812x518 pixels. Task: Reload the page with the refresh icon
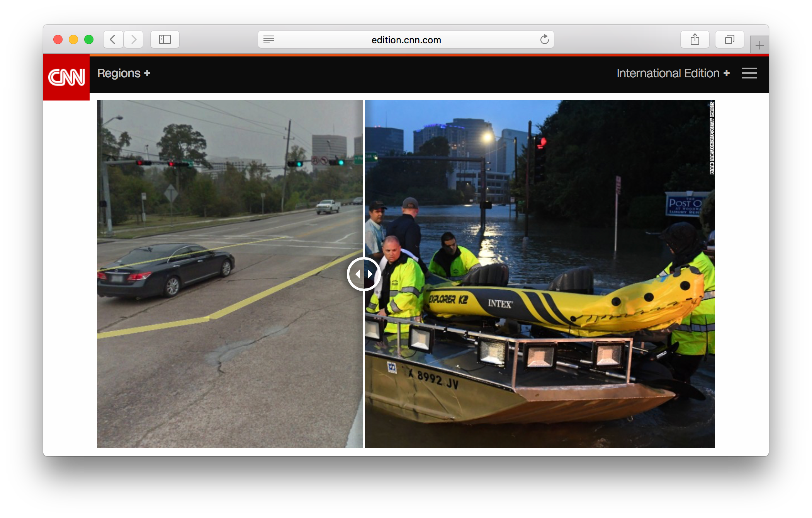[544, 39]
